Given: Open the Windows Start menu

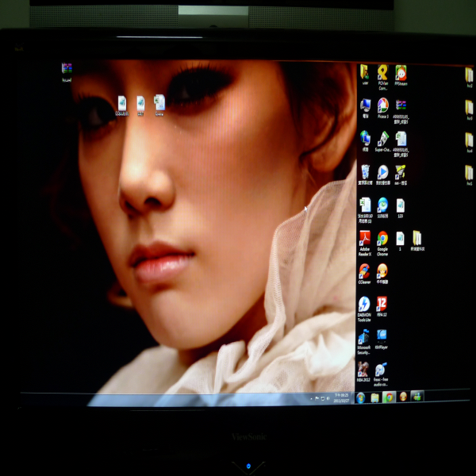Looking at the screenshot, I should click(361, 397).
